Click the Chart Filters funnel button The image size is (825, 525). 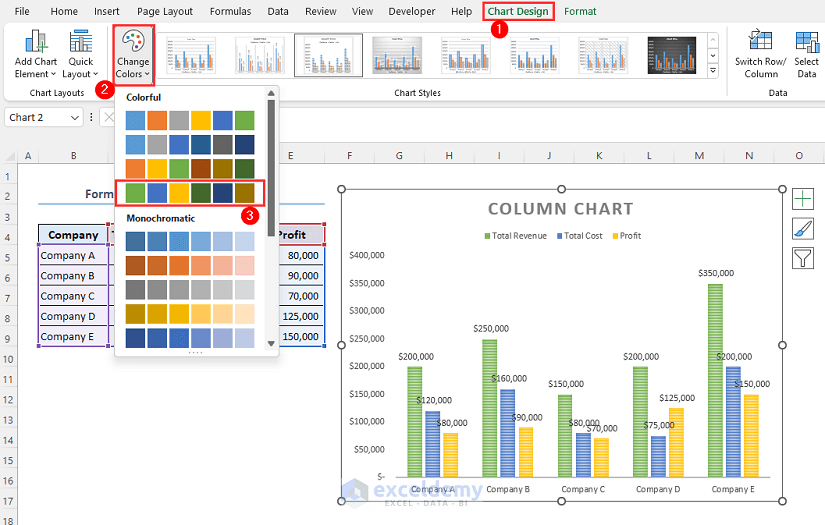[x=803, y=258]
